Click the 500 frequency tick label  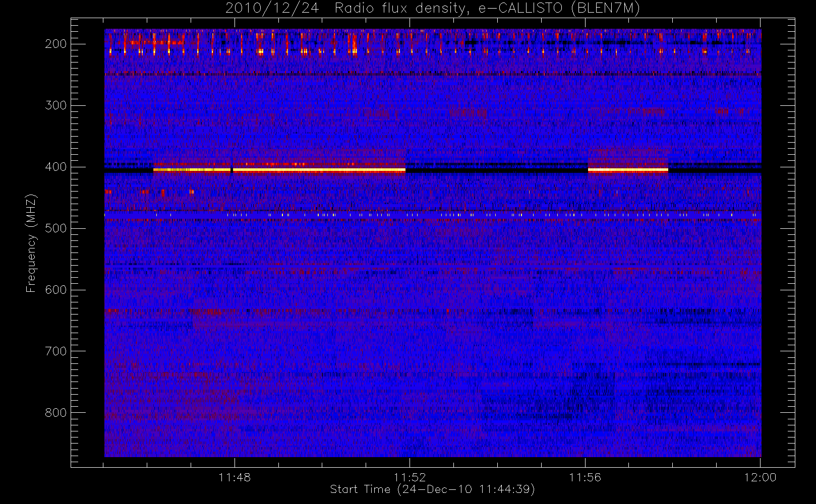(x=55, y=228)
